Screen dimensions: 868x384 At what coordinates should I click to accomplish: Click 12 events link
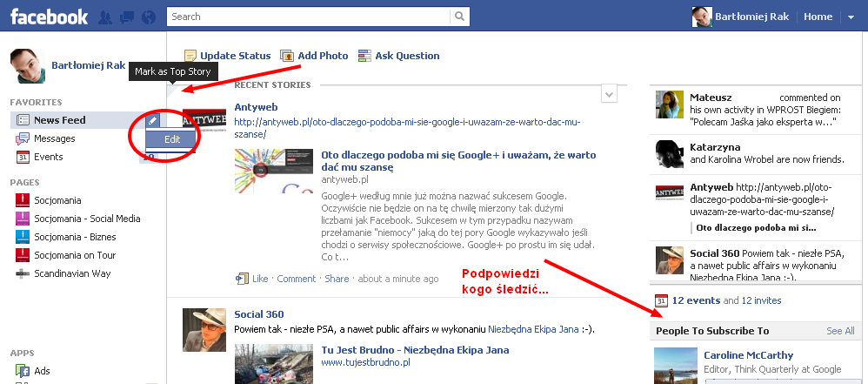(x=696, y=300)
